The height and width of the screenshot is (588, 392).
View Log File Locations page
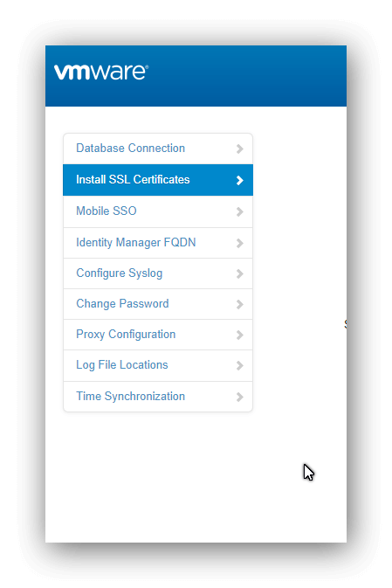158,365
